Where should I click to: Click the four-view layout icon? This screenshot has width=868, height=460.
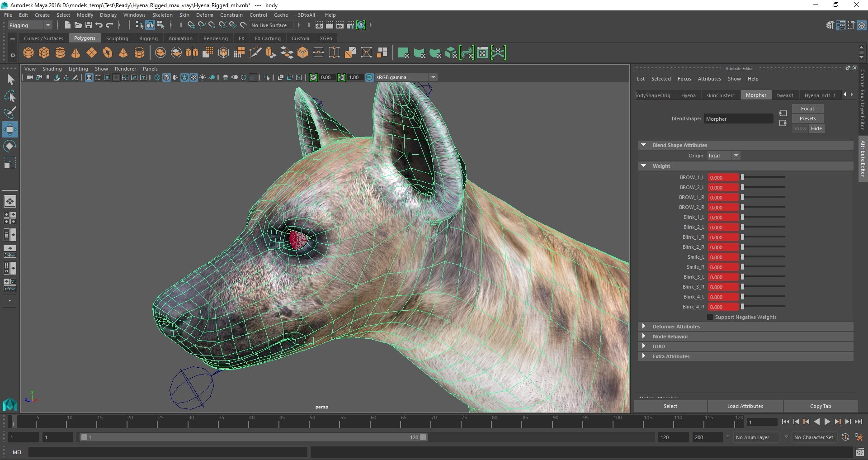pos(9,218)
